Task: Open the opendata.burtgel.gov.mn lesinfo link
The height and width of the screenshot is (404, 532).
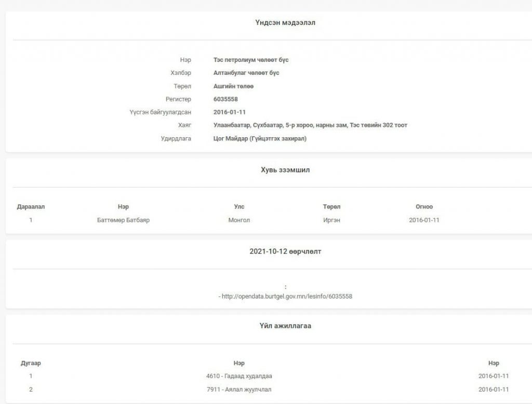Action: (x=287, y=296)
